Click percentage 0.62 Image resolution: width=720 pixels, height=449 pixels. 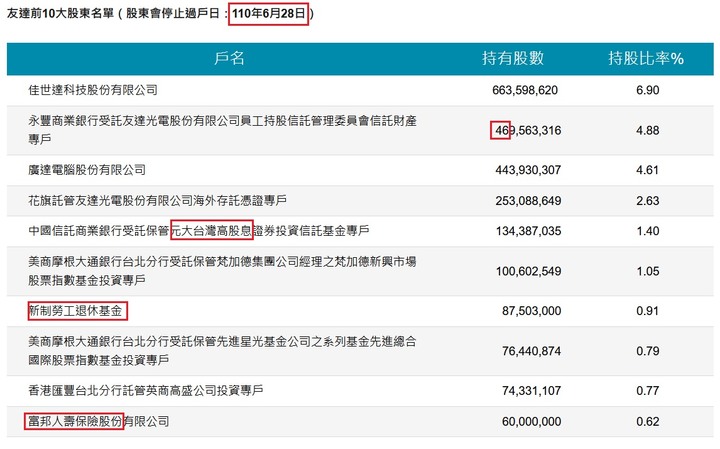(647, 421)
